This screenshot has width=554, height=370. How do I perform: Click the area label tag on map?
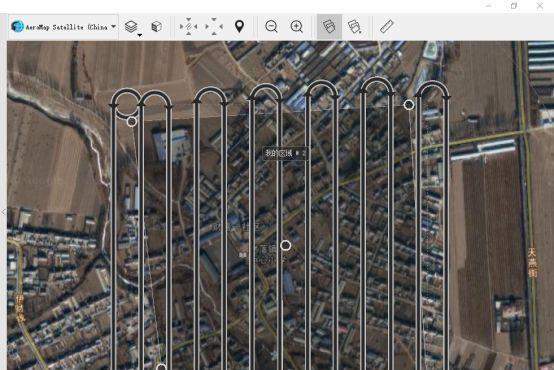click(285, 153)
